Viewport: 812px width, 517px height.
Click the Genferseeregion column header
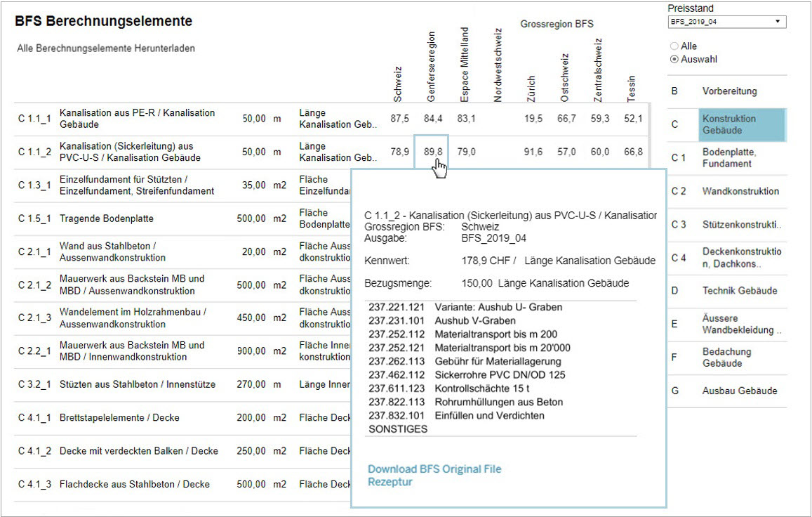click(431, 67)
